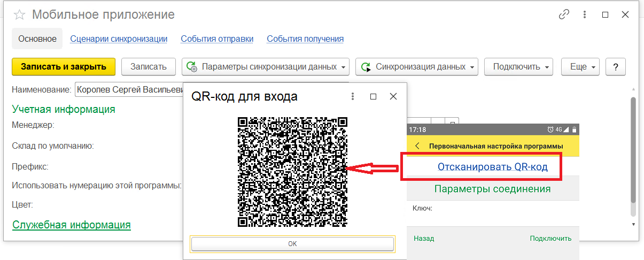Tap back chevron in phone header
Image resolution: width=644 pixels, height=260 pixels.
click(417, 146)
